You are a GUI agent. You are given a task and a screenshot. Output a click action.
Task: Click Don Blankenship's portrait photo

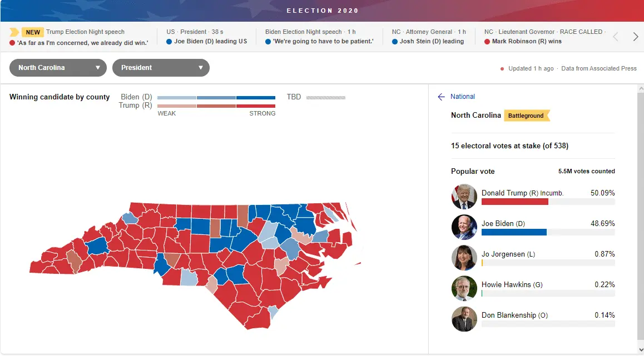pyautogui.click(x=464, y=319)
